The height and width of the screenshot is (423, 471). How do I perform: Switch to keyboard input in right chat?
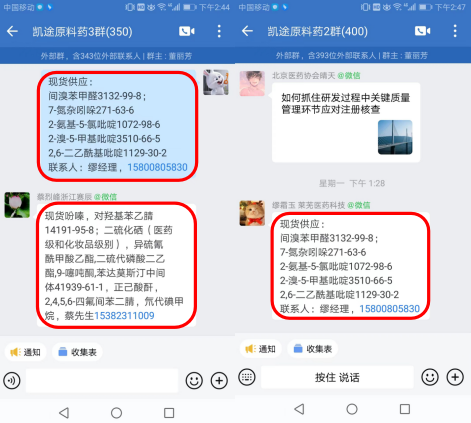[247, 377]
